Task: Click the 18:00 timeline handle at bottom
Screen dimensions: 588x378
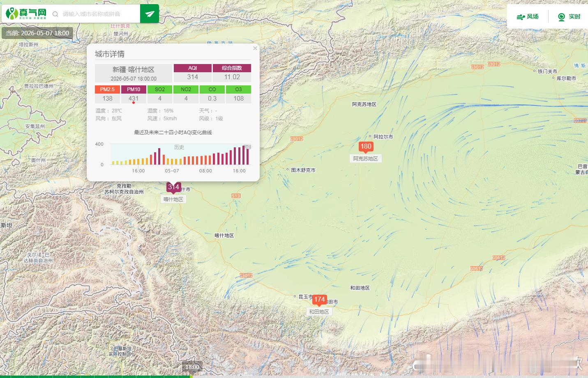Action: click(192, 367)
